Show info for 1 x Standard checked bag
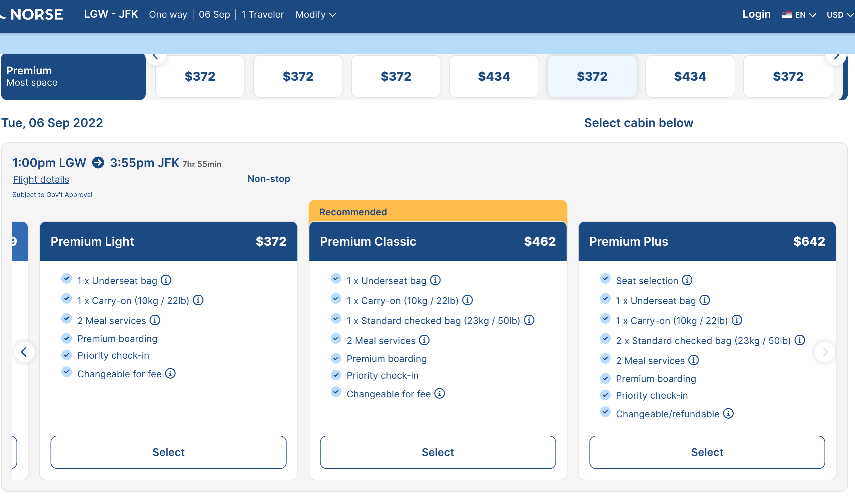855x504 pixels. (x=529, y=320)
